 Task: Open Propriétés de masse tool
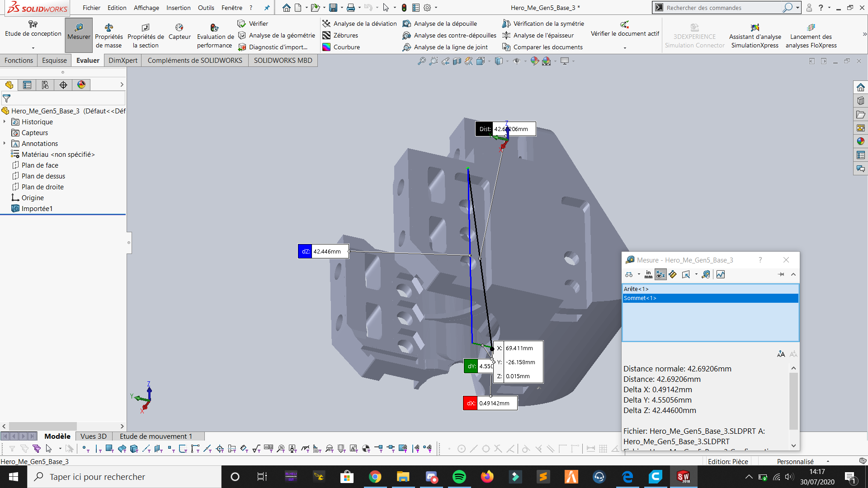(108, 35)
